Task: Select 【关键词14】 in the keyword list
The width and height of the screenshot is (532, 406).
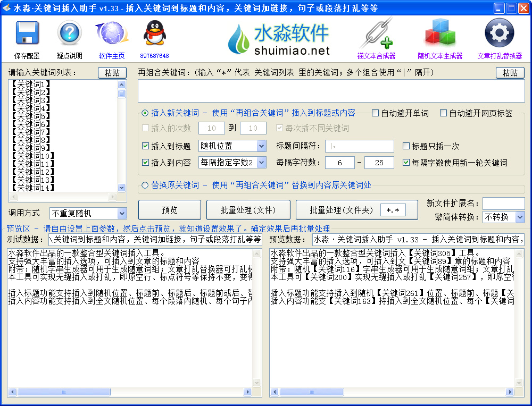Action: point(32,188)
